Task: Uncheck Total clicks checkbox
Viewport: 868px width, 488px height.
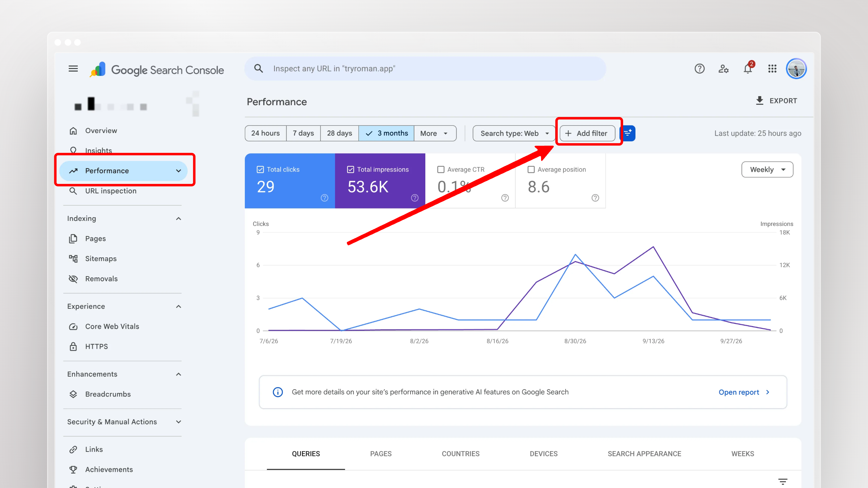Action: [260, 170]
